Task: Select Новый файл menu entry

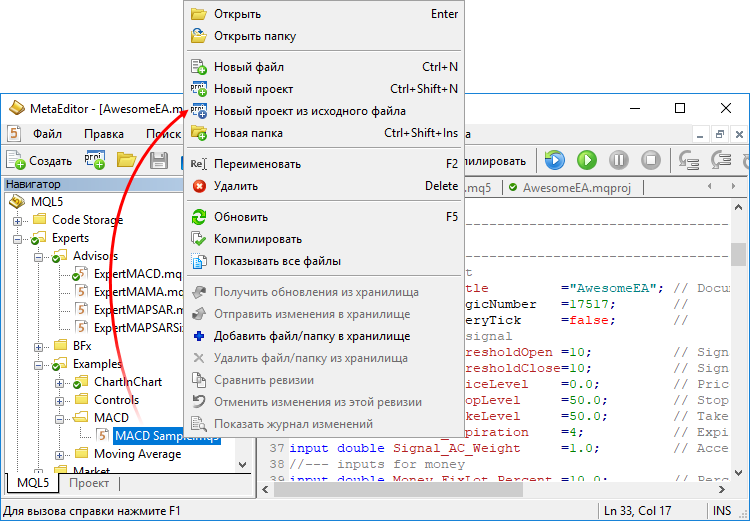Action: [324, 67]
